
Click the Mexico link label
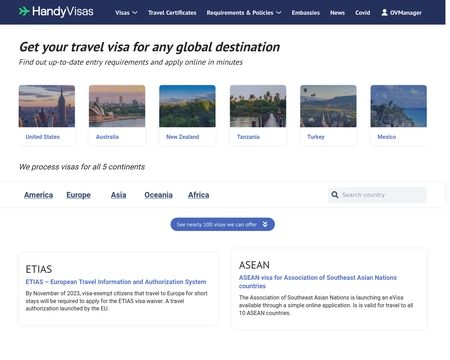click(387, 137)
